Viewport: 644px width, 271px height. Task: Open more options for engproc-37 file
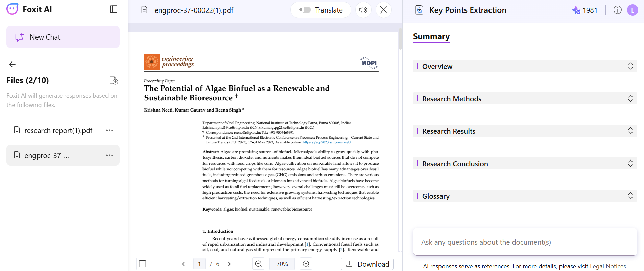click(109, 155)
